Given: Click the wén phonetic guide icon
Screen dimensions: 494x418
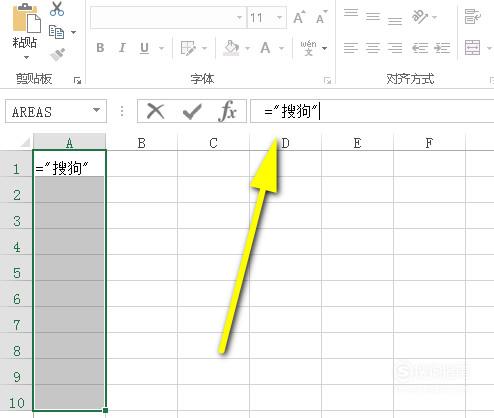Looking at the screenshot, I should (x=308, y=48).
